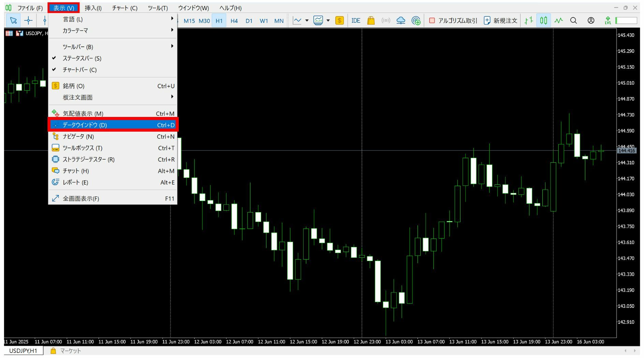Switch to the マーケット bottom tab
This screenshot has height=358, width=644.
click(x=66, y=351)
